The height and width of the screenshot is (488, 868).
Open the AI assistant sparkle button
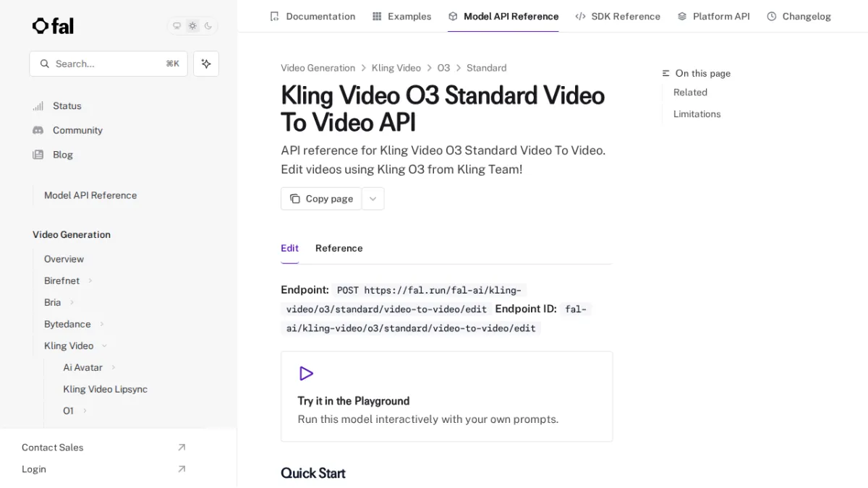(x=206, y=64)
